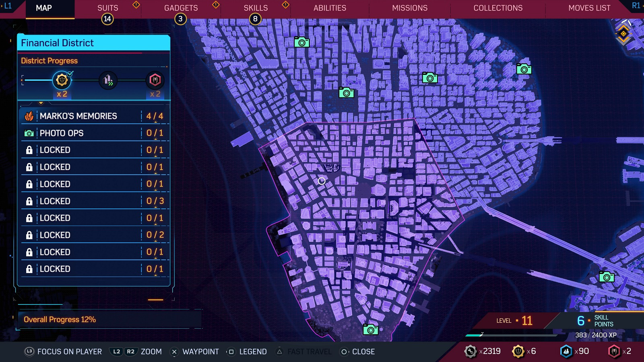The image size is (644, 362).
Task: Select the camera marker beside the bridges above SKILL POINTS
Action: 607,277
